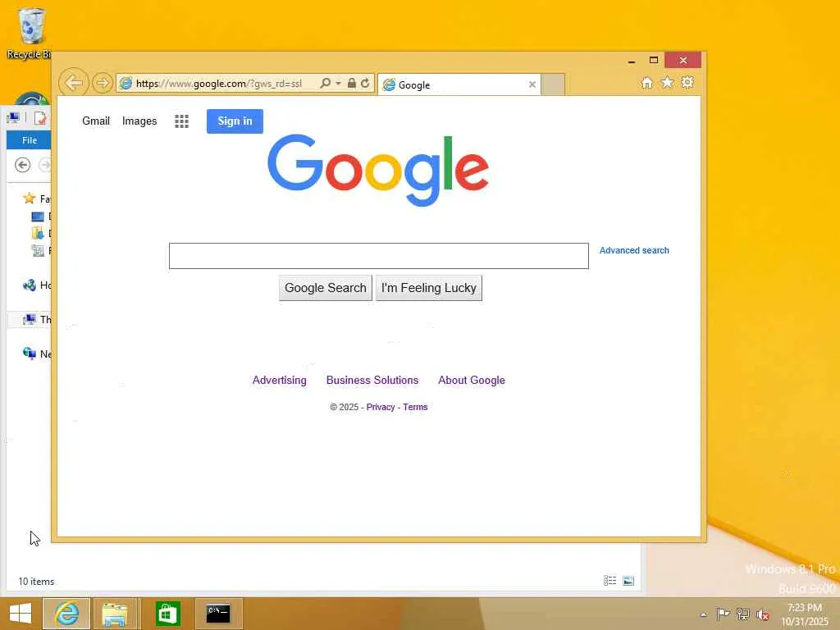840x630 pixels.
Task: Open the taskbar clock and date
Action: [804, 614]
